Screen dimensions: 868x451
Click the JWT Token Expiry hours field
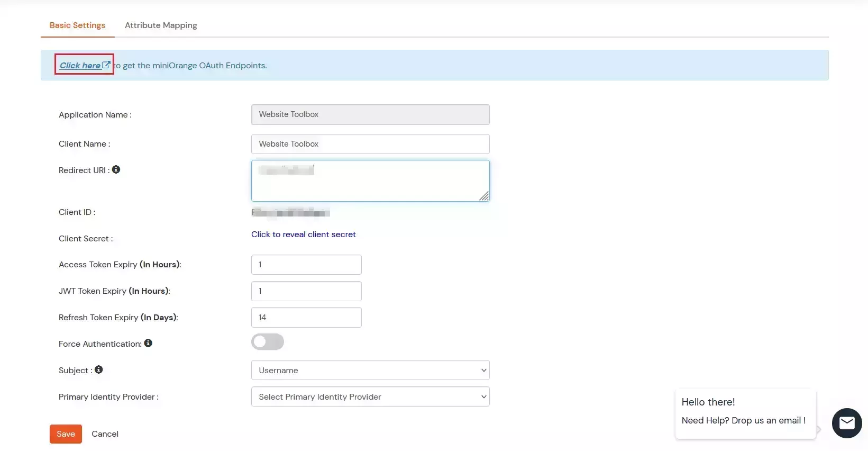tap(306, 291)
